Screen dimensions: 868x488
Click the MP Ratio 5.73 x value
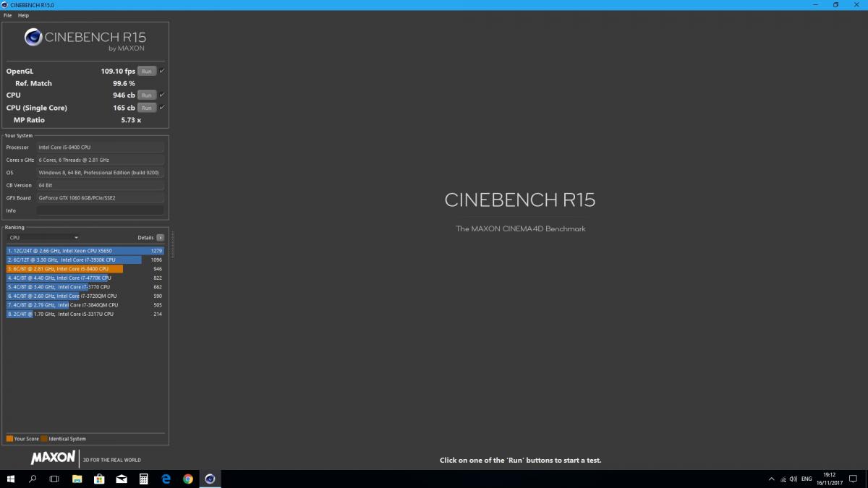[131, 120]
